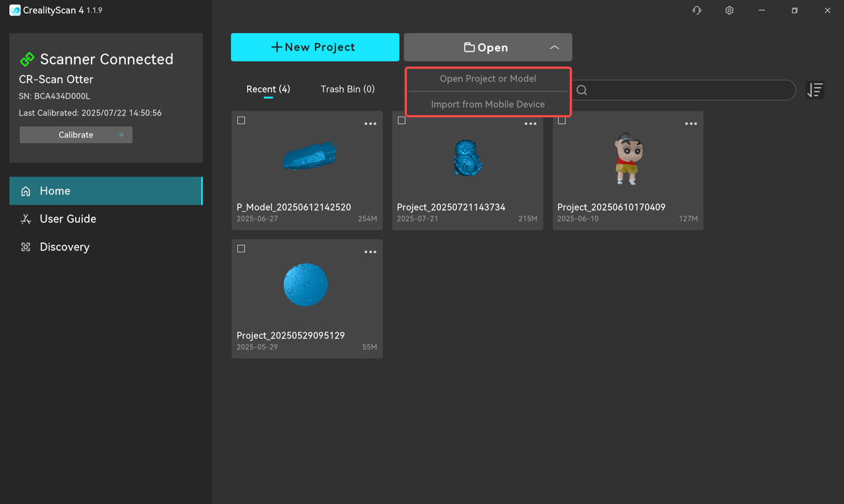Tick the checkbox on P_Model_20250612142520

coord(241,121)
